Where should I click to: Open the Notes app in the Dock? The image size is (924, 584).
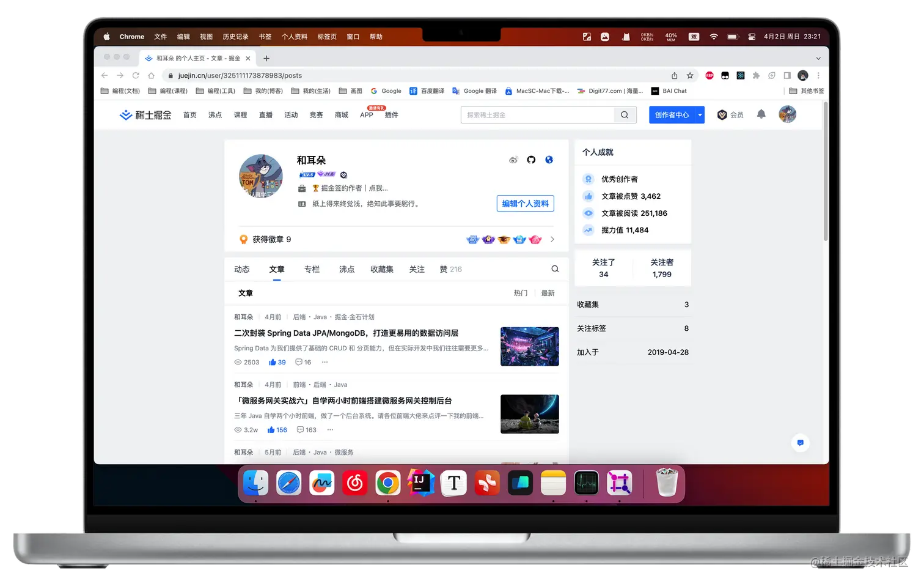click(x=553, y=483)
